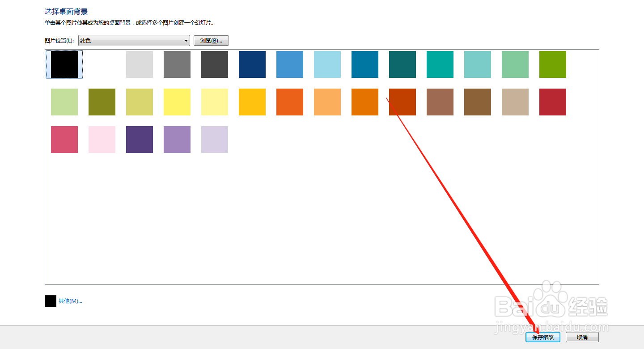Choose the ocean blue swatch
This screenshot has height=349, width=644.
[x=365, y=64]
